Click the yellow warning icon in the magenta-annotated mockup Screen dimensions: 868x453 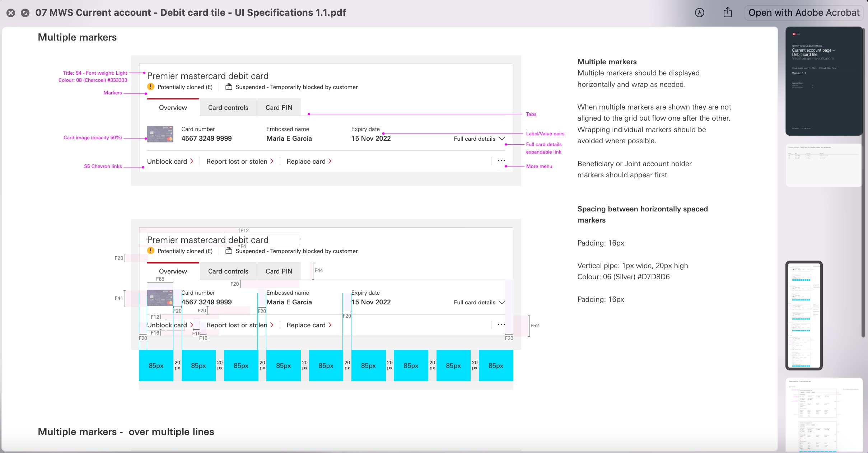(151, 87)
